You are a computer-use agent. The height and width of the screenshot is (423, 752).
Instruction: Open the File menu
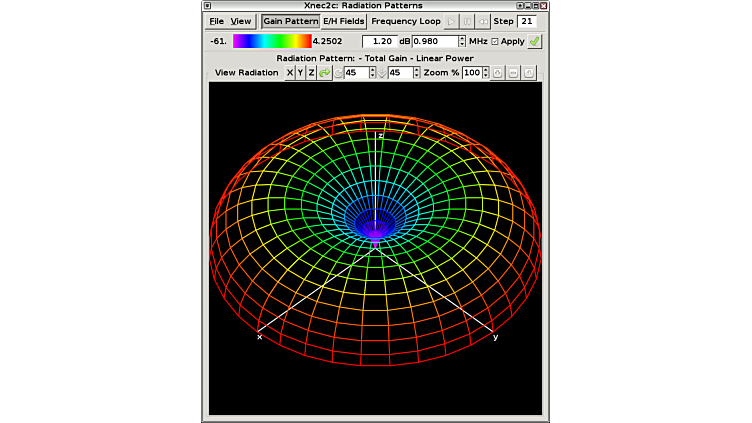[216, 21]
